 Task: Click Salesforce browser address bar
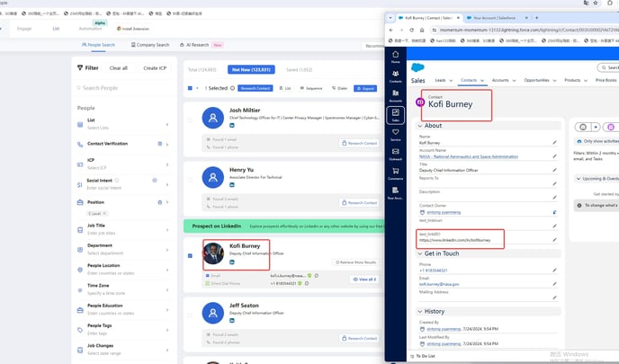click(x=525, y=30)
